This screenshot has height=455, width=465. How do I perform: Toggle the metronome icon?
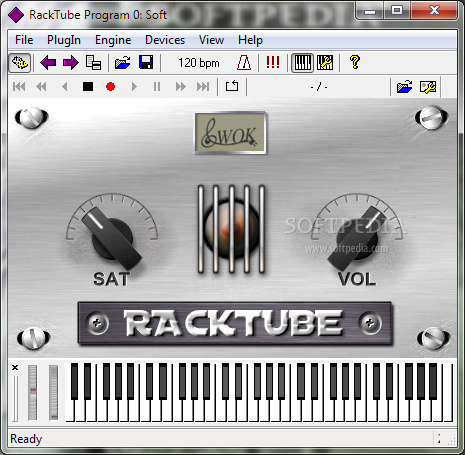tap(244, 63)
